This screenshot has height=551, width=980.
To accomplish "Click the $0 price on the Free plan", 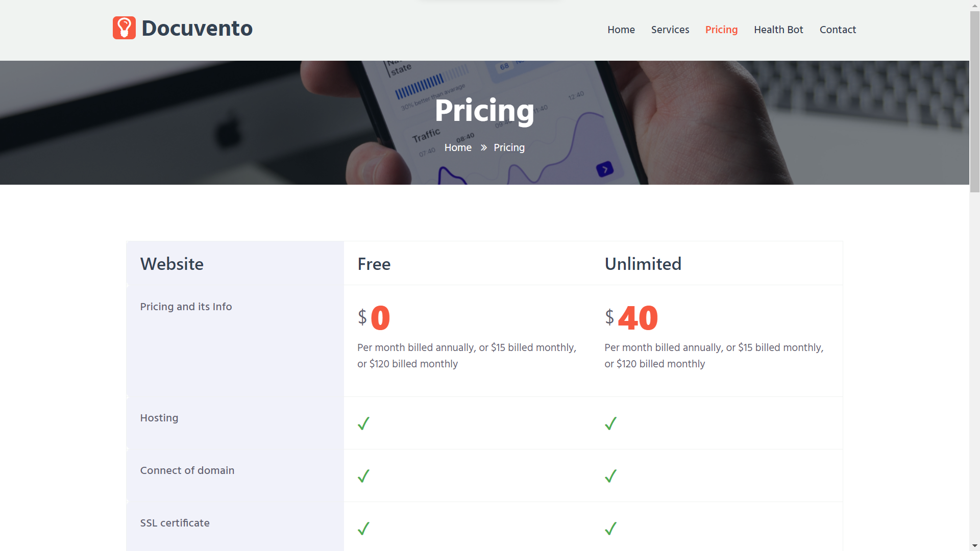I will [375, 317].
